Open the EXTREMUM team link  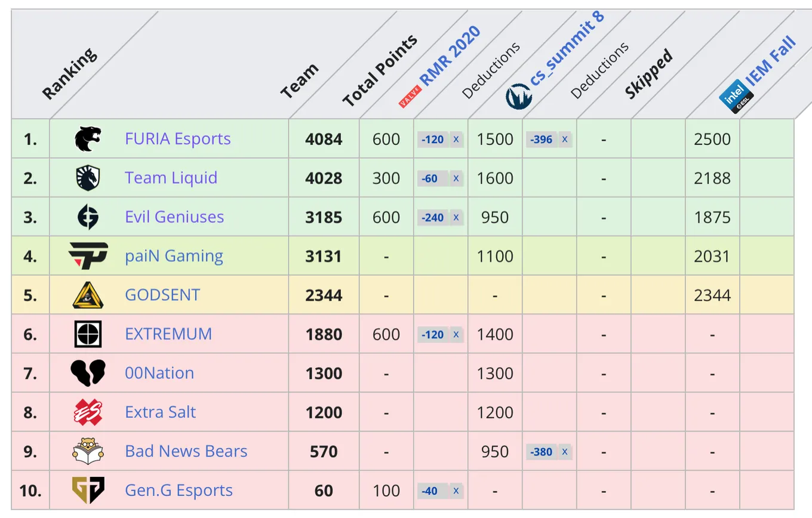168,334
